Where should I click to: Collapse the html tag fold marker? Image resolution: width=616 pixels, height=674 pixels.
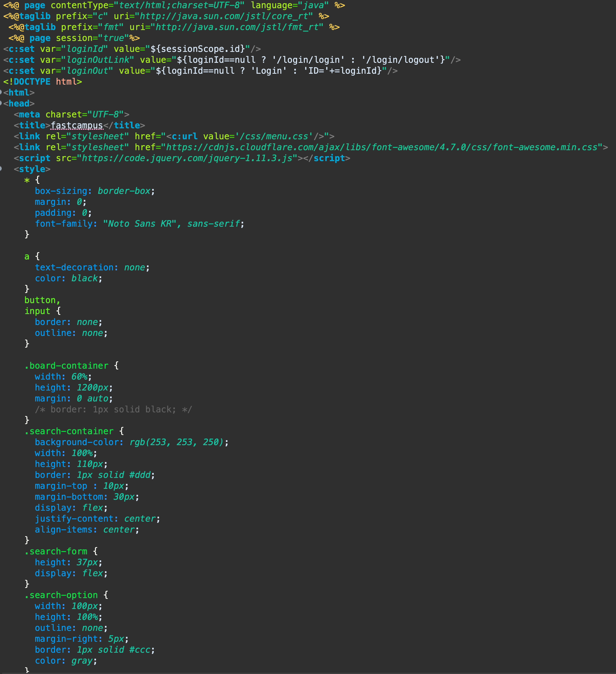[1, 92]
